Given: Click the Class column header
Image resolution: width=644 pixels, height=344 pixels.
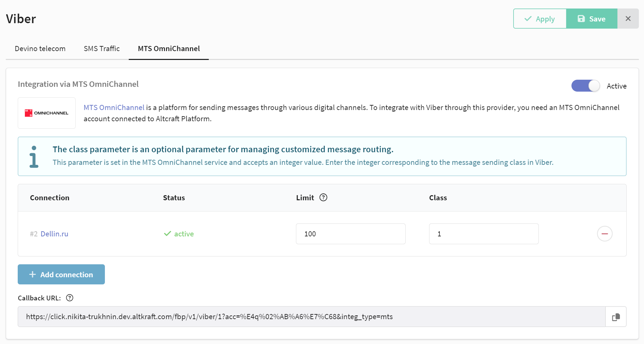Looking at the screenshot, I should tap(438, 198).
